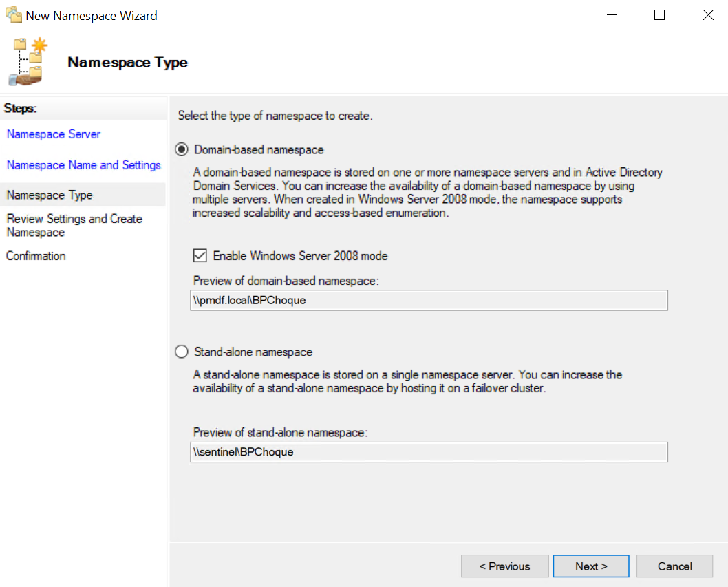The height and width of the screenshot is (587, 728).
Task: Toggle Enable Windows Server 2008 mode checkbox
Action: [200, 256]
